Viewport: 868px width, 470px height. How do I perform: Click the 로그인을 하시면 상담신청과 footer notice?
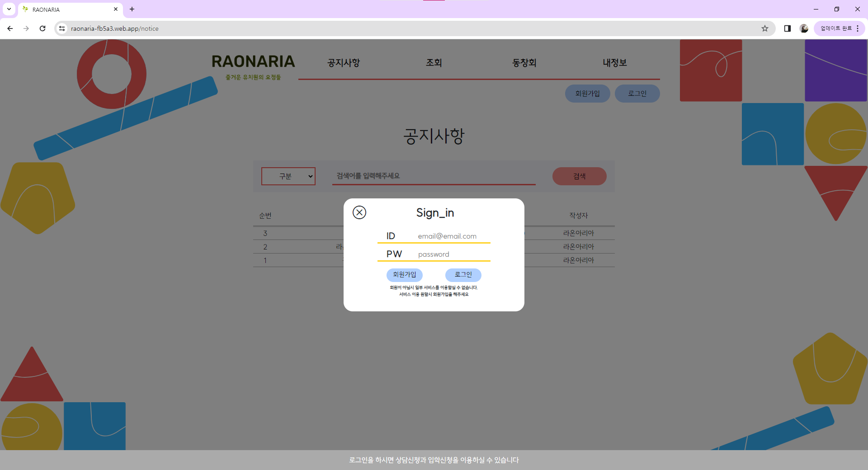(434, 460)
